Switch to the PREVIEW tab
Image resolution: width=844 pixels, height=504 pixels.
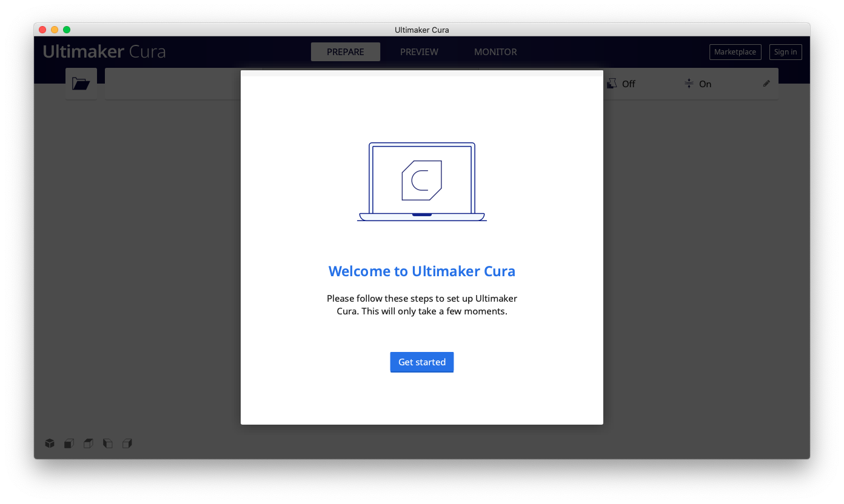[419, 52]
